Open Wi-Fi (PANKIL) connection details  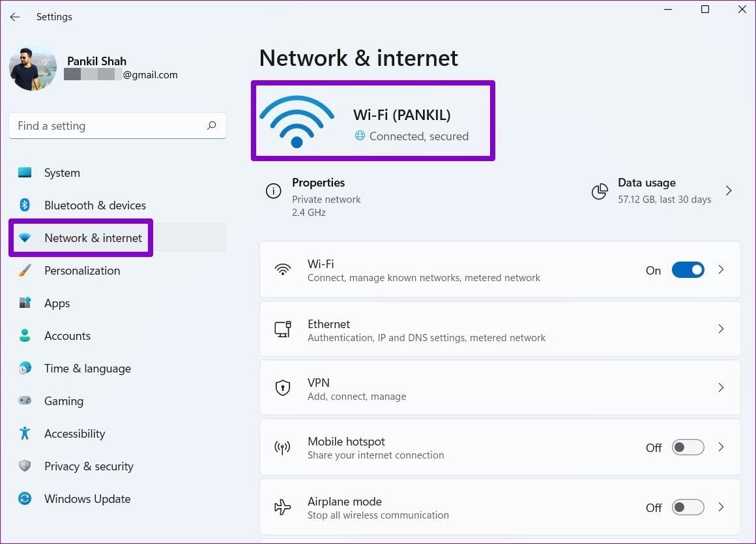(373, 120)
